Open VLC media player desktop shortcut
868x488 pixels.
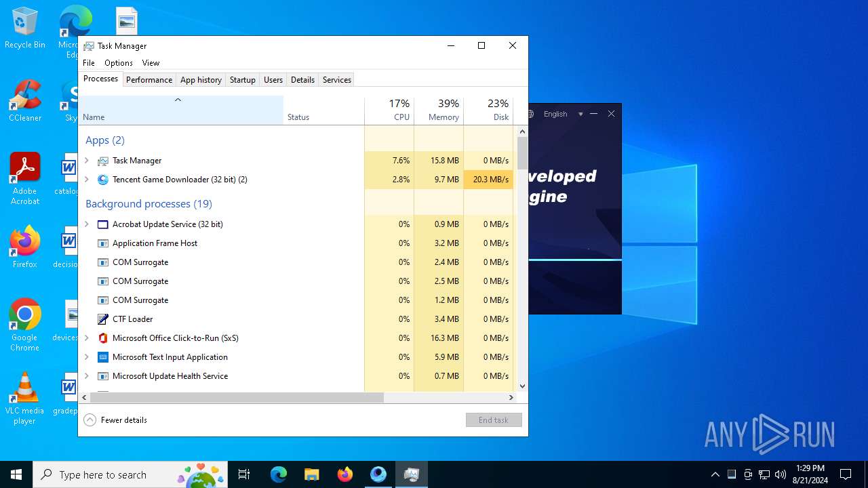(x=24, y=399)
